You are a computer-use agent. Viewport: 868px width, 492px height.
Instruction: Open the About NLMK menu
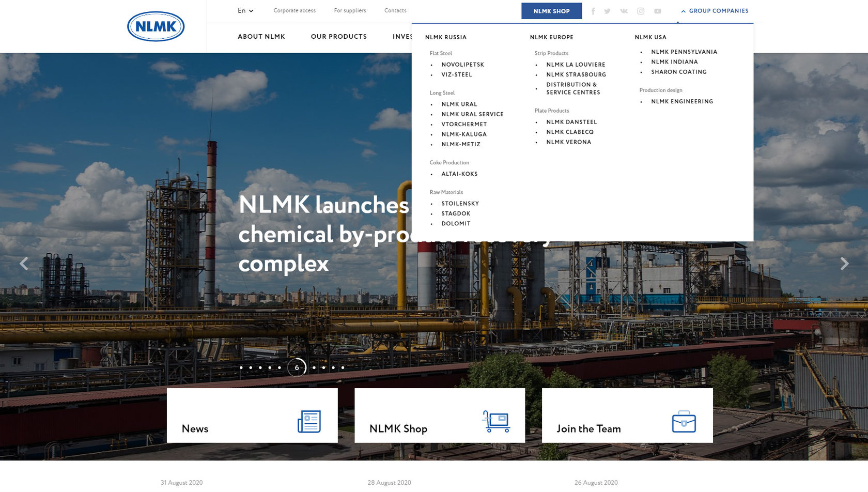click(261, 37)
